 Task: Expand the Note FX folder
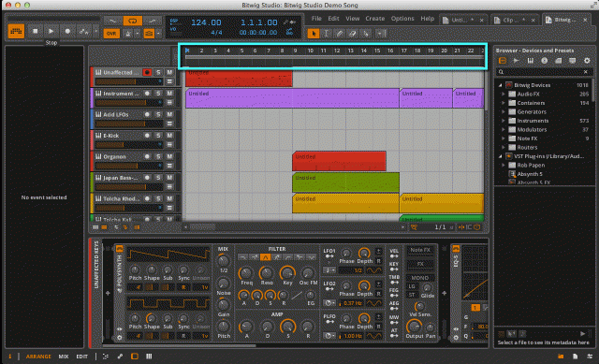[x=504, y=138]
